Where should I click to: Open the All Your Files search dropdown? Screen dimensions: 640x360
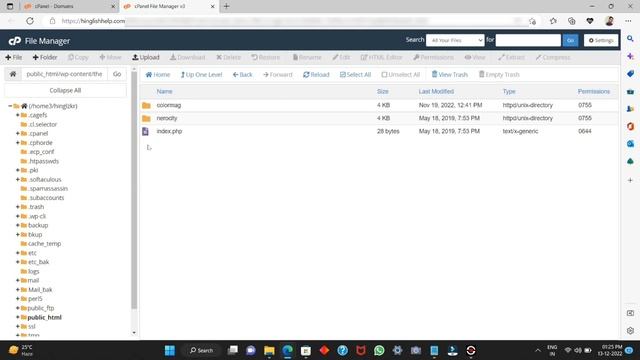[x=455, y=40]
